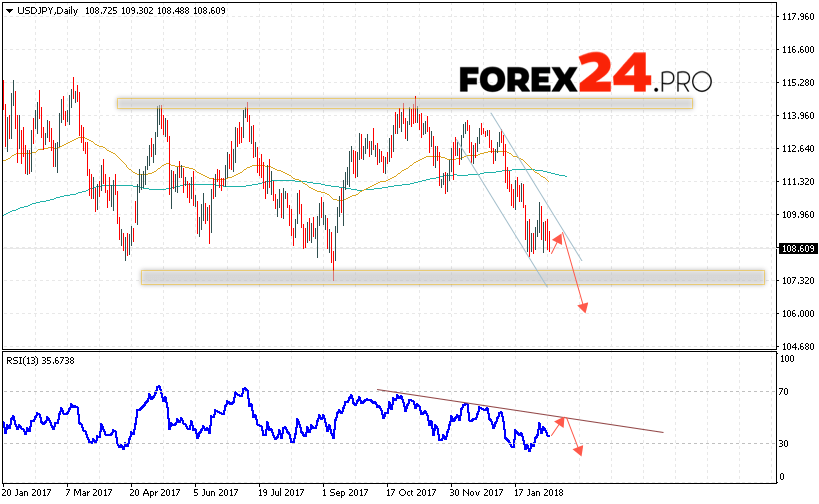Select the upper resistance zone rectangle

click(404, 103)
